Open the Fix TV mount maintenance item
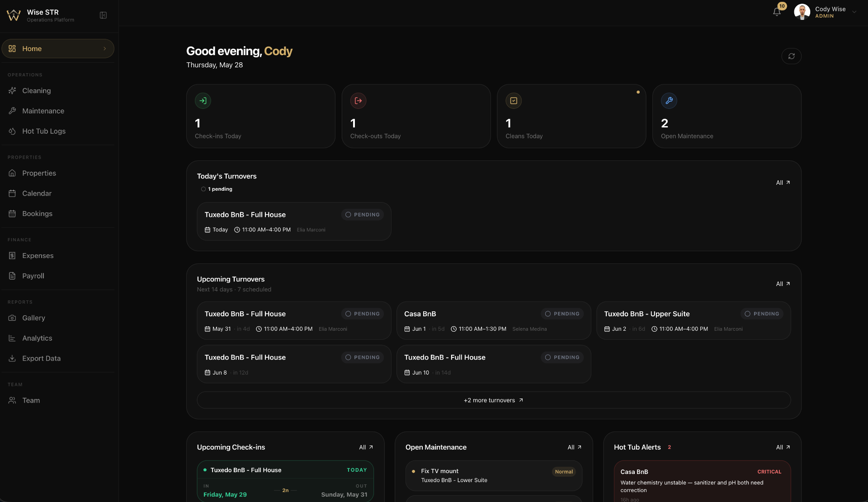Viewport: 868px width, 502px height. 494,476
